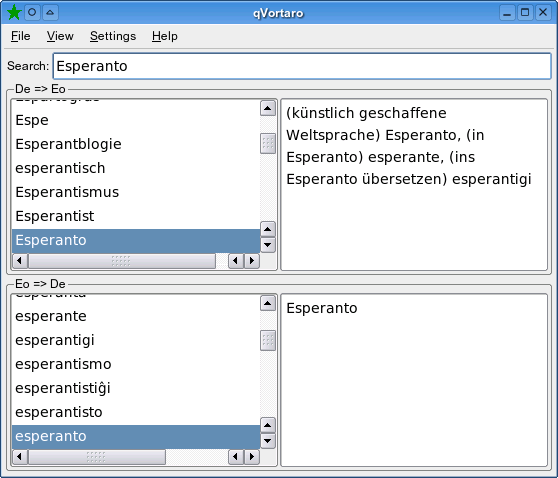Click right arrow of De => Eo horizontal scrollbar
Viewport: 558px width, 478px height.
click(252, 261)
